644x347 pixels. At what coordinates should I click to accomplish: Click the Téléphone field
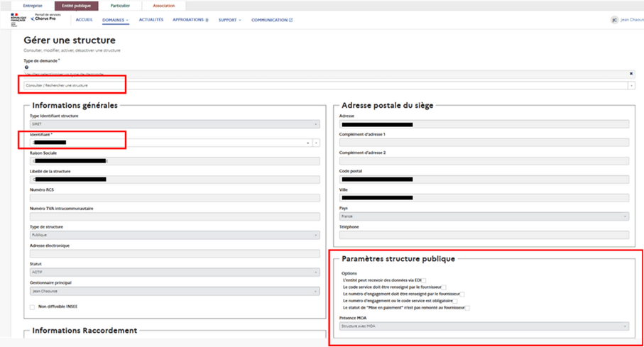coord(484,235)
